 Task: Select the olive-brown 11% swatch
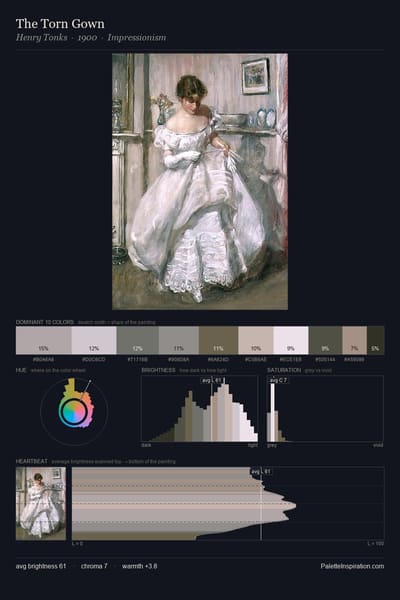point(219,340)
